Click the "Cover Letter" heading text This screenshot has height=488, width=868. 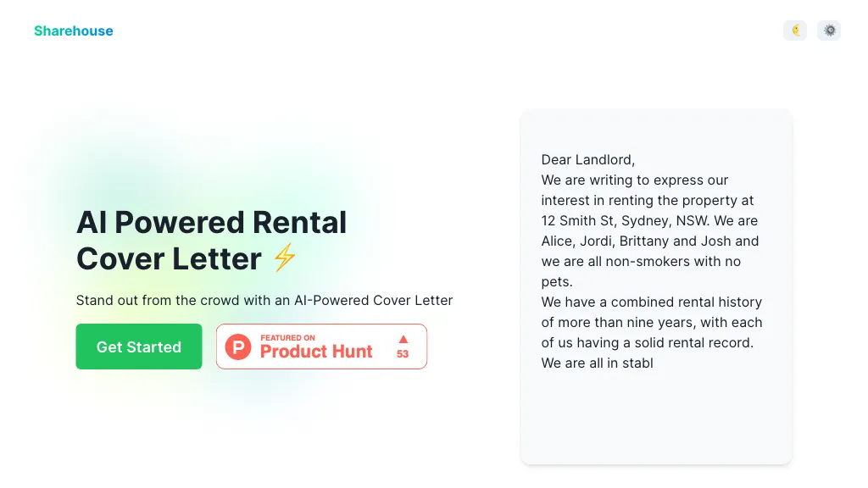coord(169,258)
